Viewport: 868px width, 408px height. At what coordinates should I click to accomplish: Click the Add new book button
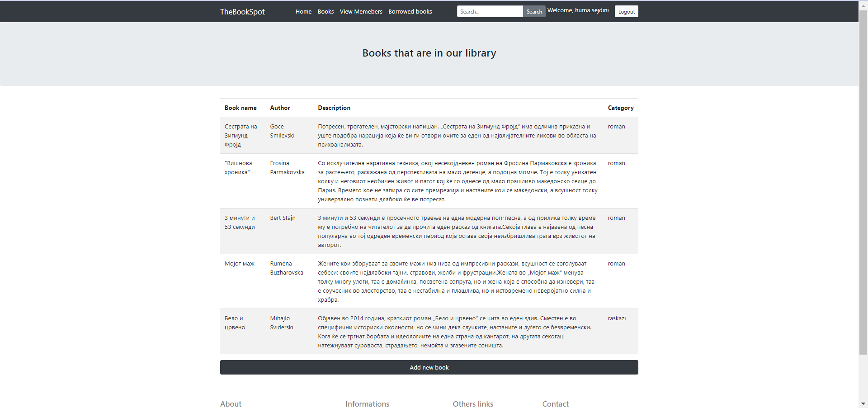click(x=429, y=367)
